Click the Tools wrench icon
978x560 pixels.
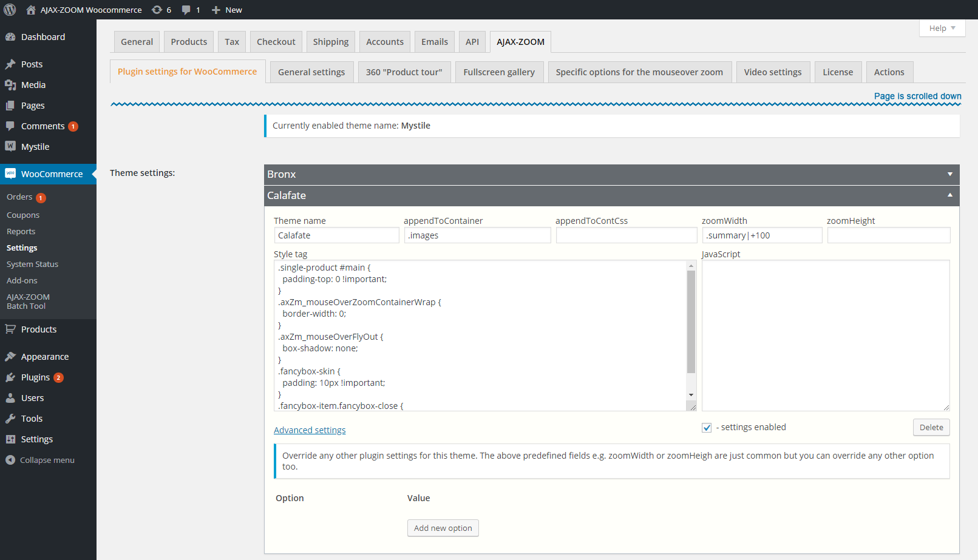(x=10, y=419)
